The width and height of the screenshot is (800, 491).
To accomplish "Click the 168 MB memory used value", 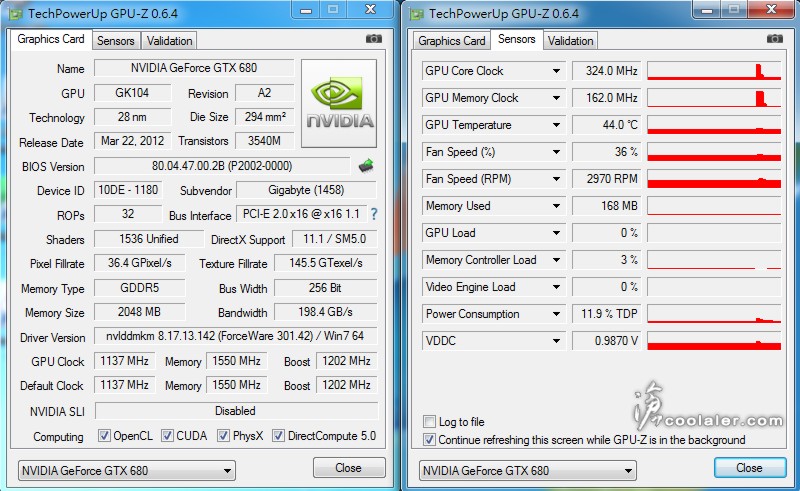I will [607, 206].
